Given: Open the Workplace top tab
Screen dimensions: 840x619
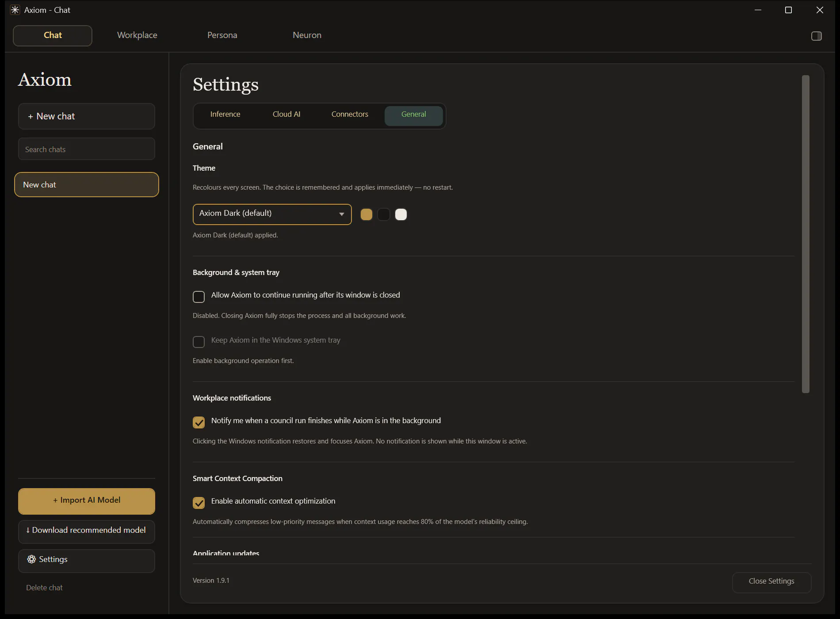Looking at the screenshot, I should tap(137, 35).
